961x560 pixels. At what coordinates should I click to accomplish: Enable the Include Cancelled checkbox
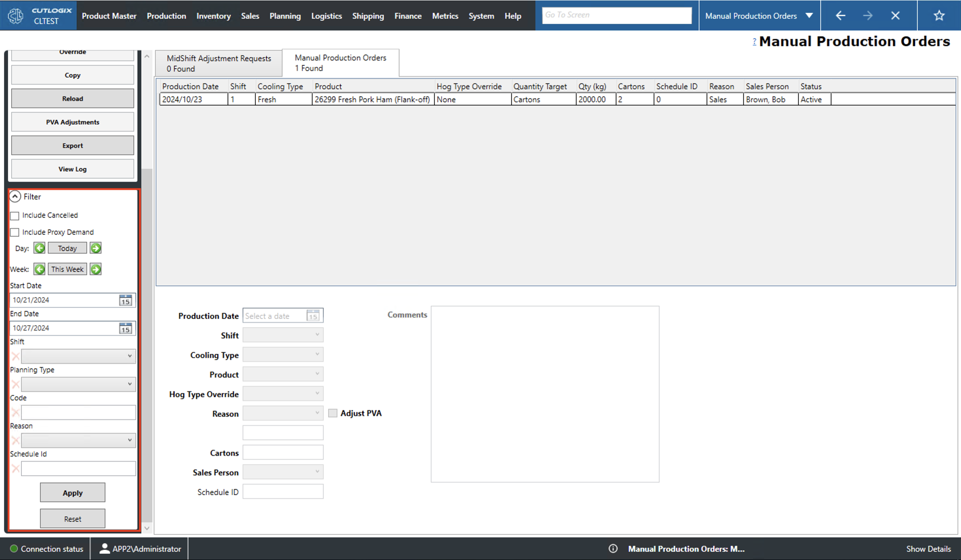[14, 215]
